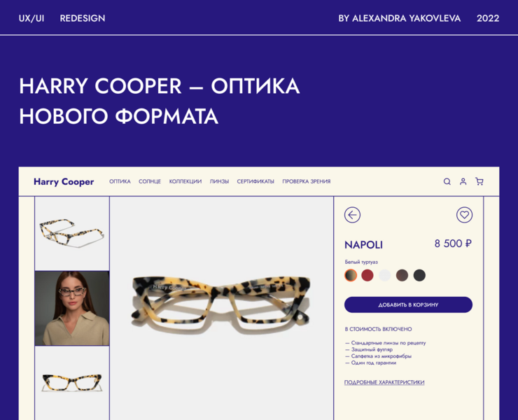Go to КОЛЛЕКЦИИ section
The height and width of the screenshot is (420, 518).
coord(185,181)
